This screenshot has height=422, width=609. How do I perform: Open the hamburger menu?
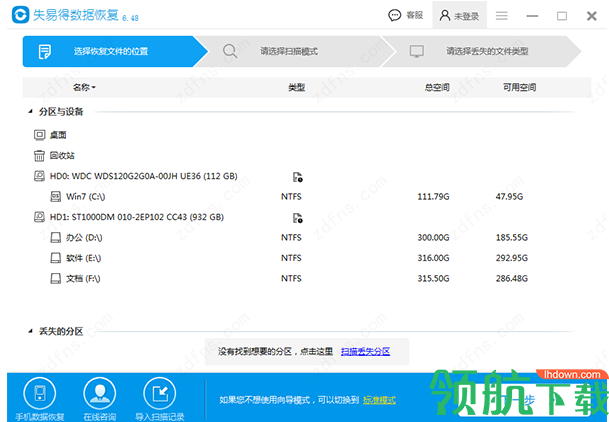[501, 16]
